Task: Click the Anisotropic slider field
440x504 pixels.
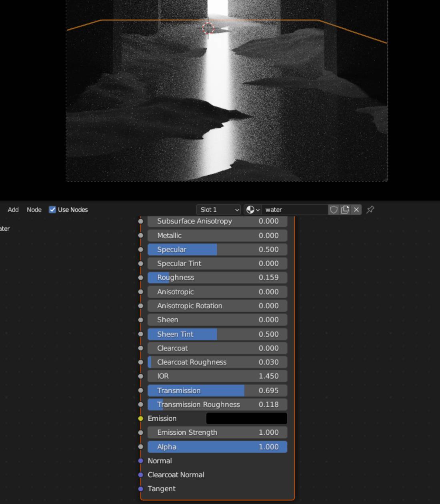Action: tap(218, 292)
